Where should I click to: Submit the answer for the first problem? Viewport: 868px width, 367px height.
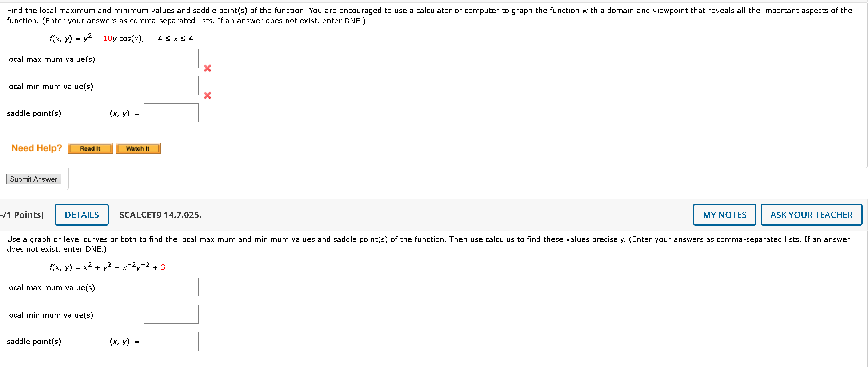click(33, 179)
